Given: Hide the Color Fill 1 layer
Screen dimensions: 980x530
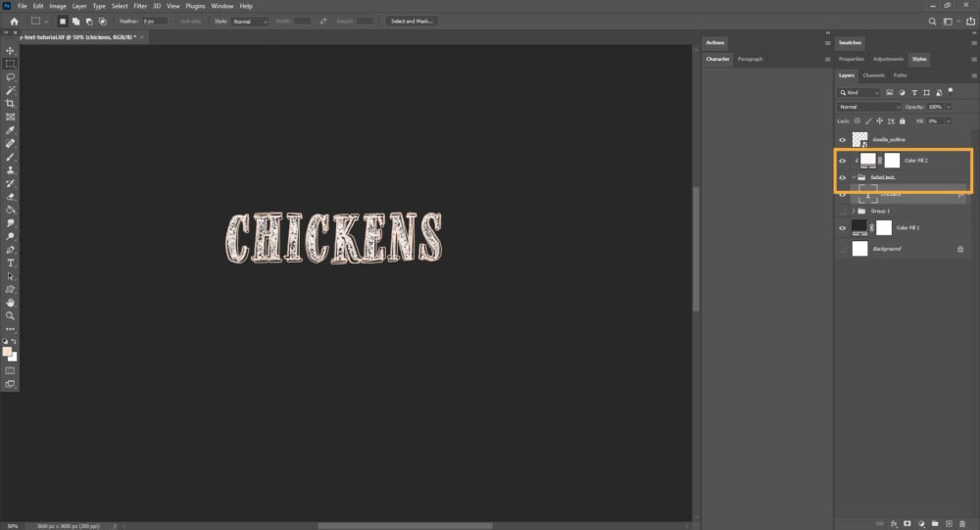Looking at the screenshot, I should point(843,227).
